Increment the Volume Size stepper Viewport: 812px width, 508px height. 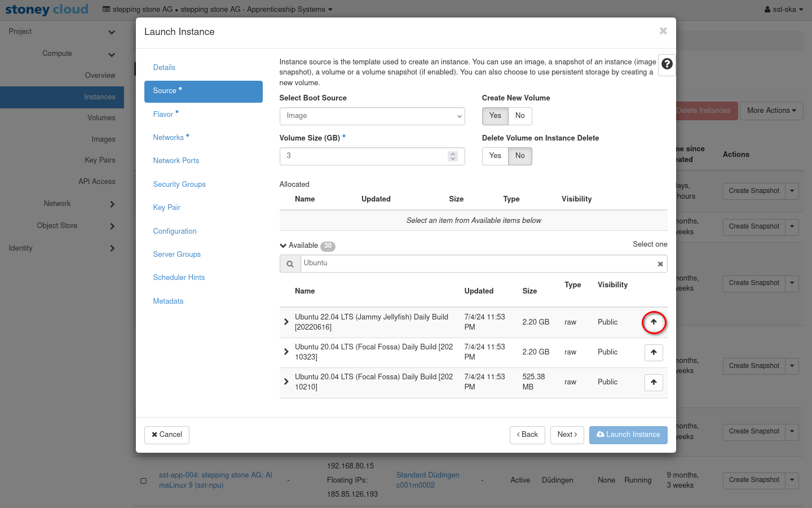(x=453, y=154)
